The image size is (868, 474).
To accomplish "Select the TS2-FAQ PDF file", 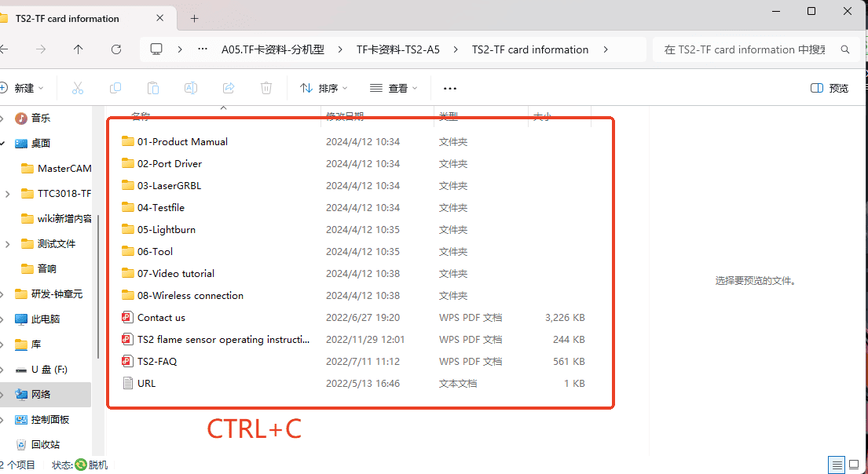I will [156, 362].
